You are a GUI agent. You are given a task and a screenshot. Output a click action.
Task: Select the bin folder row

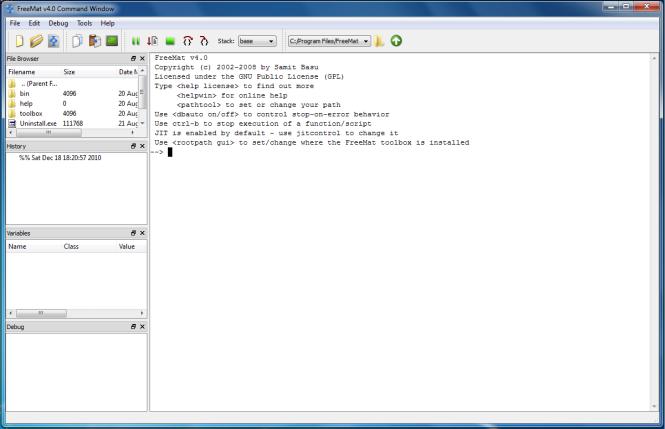(73, 93)
